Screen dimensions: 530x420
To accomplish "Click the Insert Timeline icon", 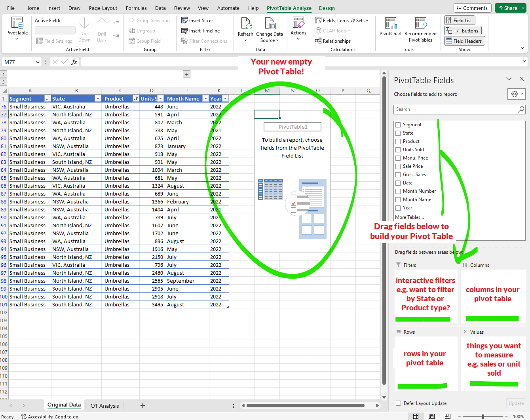I will 184,31.
